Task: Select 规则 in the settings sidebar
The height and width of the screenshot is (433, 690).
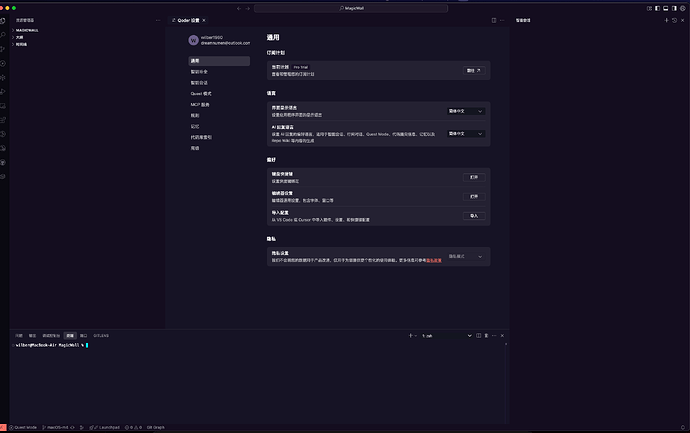Action: [x=219, y=115]
